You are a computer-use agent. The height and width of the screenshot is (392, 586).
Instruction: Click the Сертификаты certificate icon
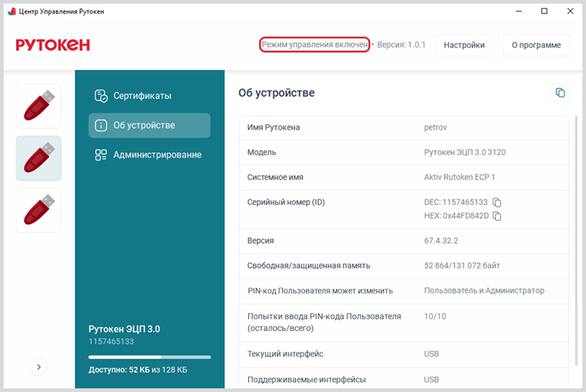(x=101, y=96)
